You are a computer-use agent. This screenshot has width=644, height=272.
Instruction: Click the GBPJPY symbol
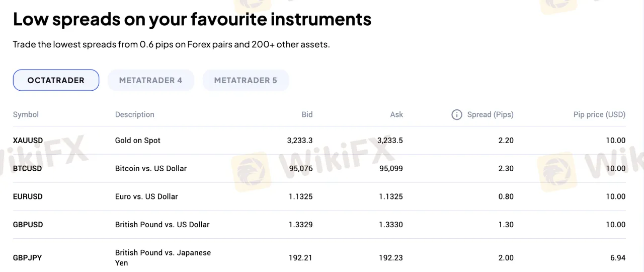(x=28, y=258)
